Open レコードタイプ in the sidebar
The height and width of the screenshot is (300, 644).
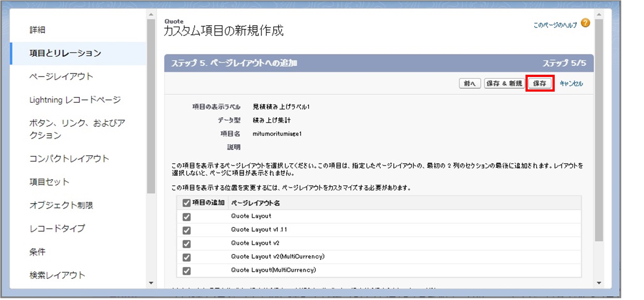pos(57,228)
